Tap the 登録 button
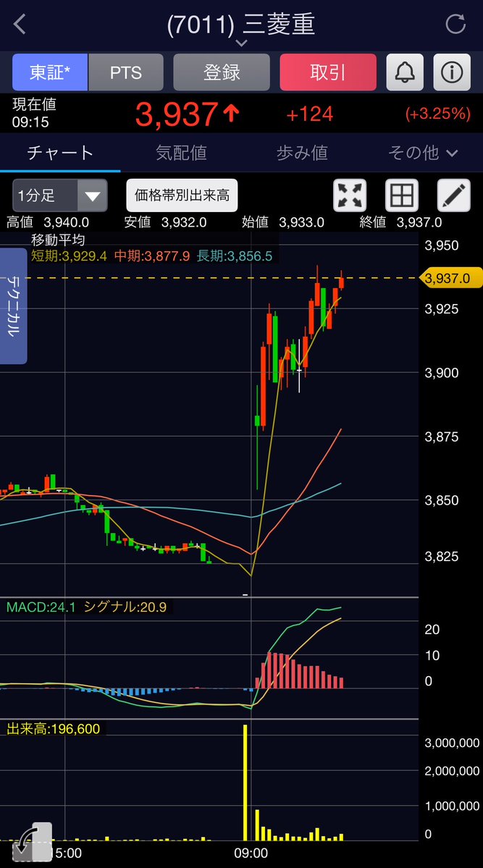The height and width of the screenshot is (868, 483). point(222,72)
